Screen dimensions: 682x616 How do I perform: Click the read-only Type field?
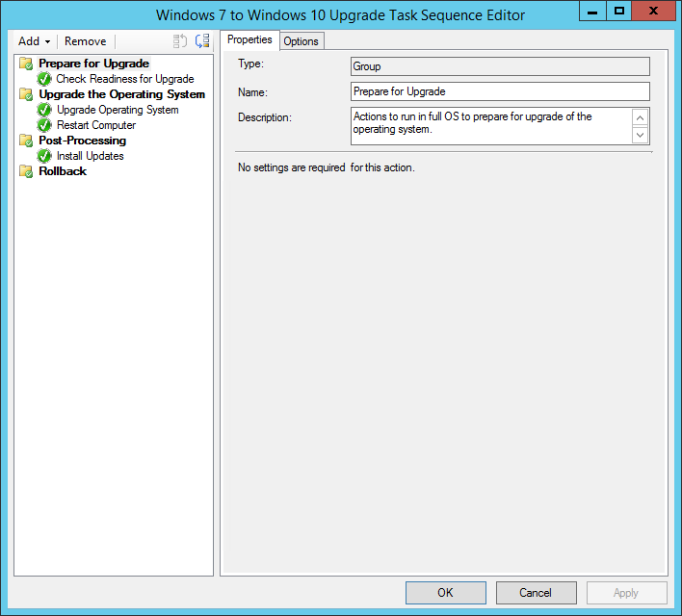500,66
